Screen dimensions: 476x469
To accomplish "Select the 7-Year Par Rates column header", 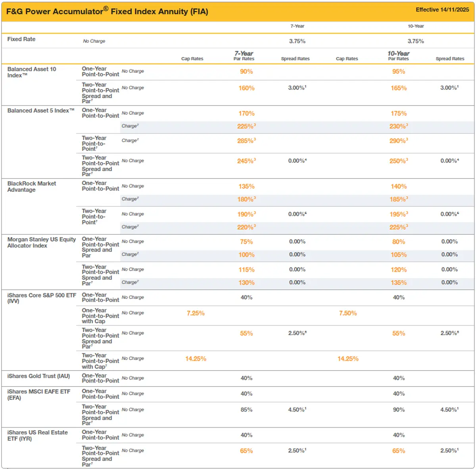I will [x=244, y=56].
